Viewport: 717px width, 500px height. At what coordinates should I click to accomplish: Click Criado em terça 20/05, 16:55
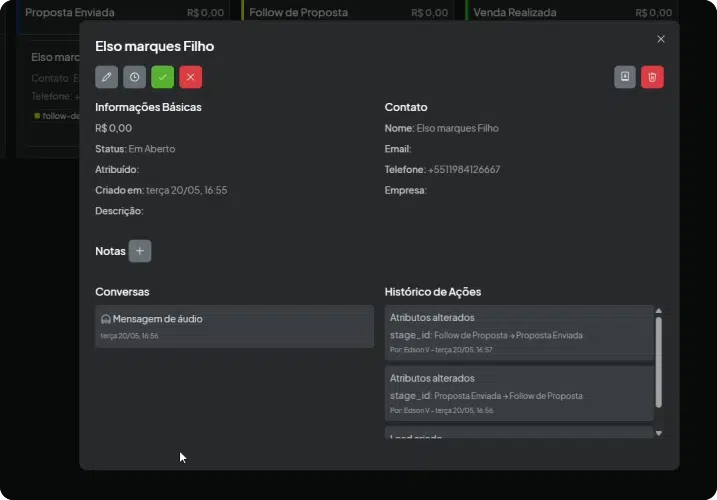coord(161,190)
